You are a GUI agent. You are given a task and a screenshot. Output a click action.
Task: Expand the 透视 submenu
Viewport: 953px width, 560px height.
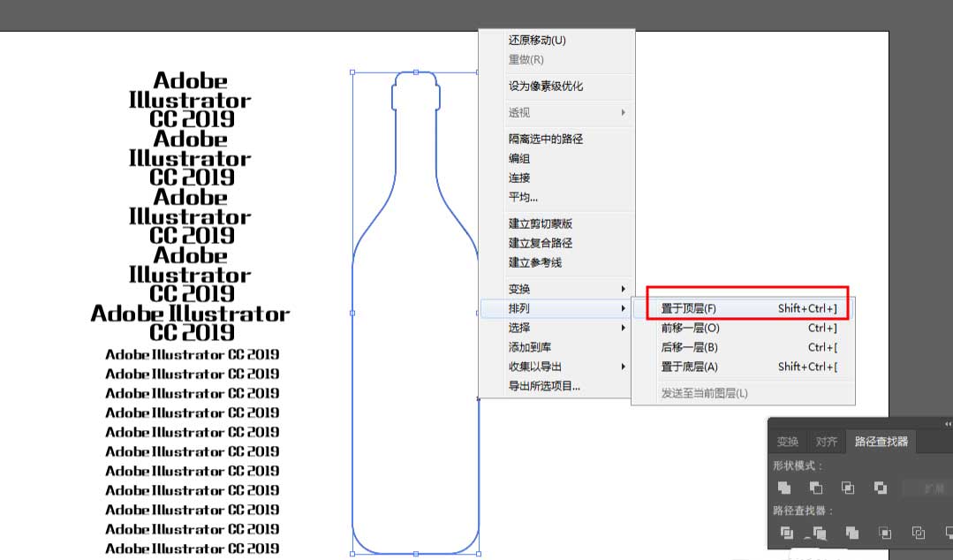coord(568,112)
